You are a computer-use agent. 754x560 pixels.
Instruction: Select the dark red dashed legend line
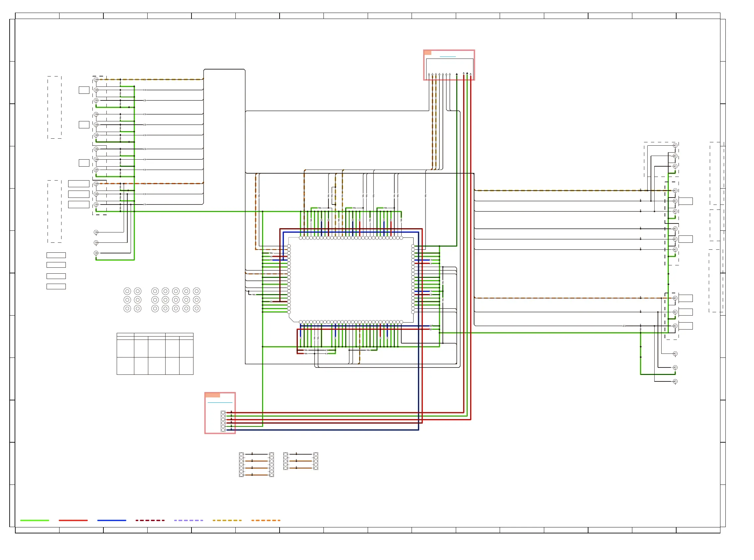click(x=150, y=520)
